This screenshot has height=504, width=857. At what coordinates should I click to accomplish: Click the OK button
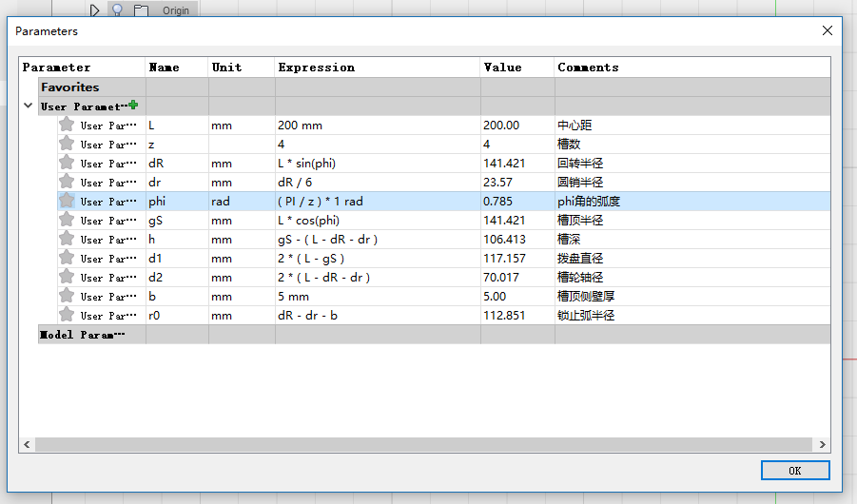pyautogui.click(x=795, y=471)
